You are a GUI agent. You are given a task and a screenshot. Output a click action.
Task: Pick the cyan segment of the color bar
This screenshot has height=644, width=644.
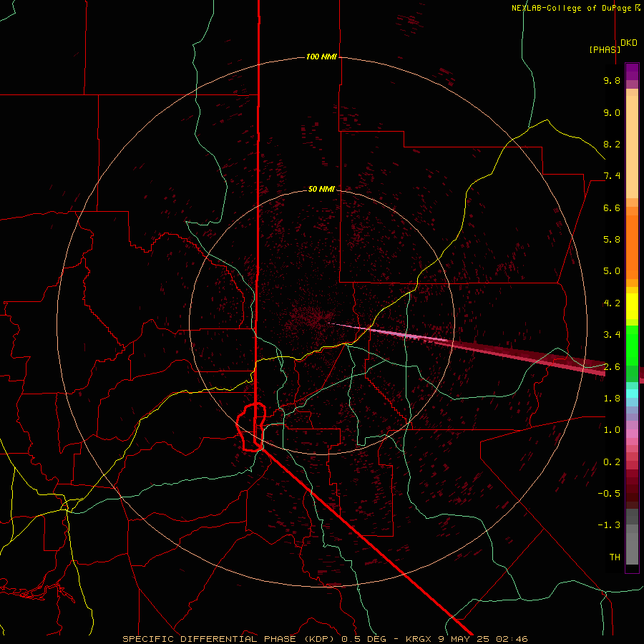click(x=632, y=394)
